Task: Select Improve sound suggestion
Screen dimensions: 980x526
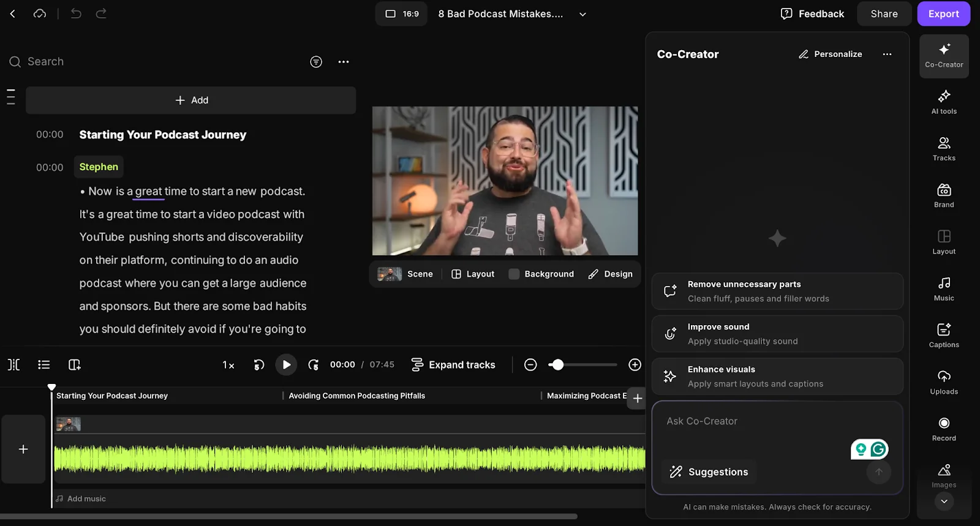Action: pos(777,334)
